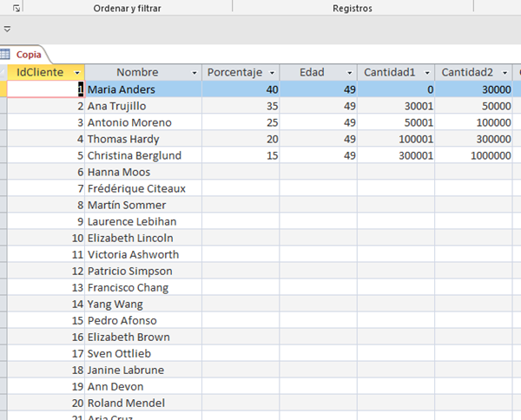This screenshot has width=521, height=420.
Task: Open the Cantidad2 column filter dropdown
Action: tap(505, 73)
